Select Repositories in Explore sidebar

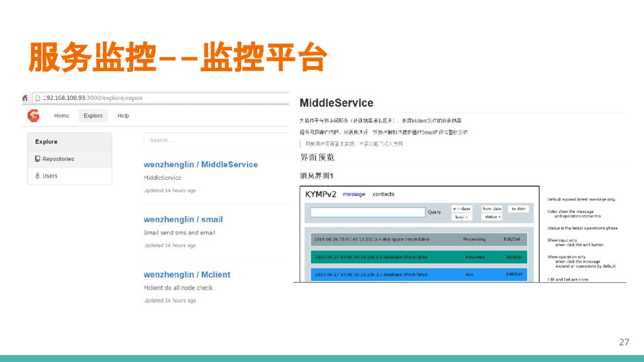[x=70, y=159]
